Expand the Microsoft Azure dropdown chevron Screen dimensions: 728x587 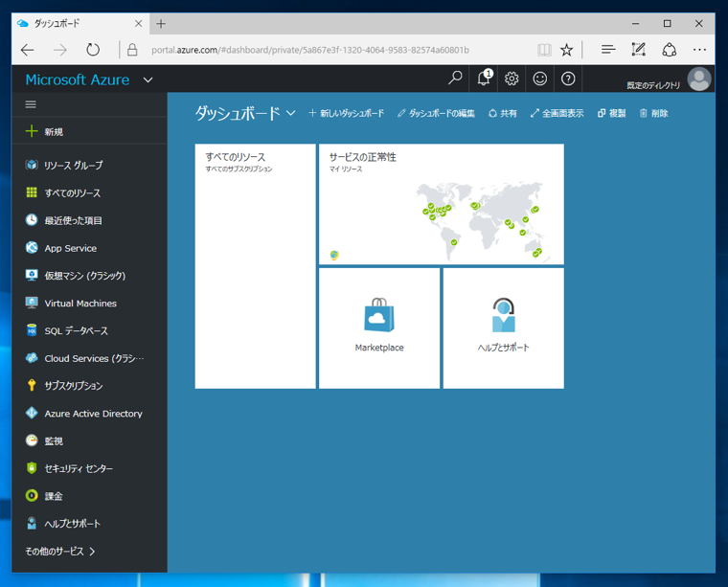click(148, 79)
